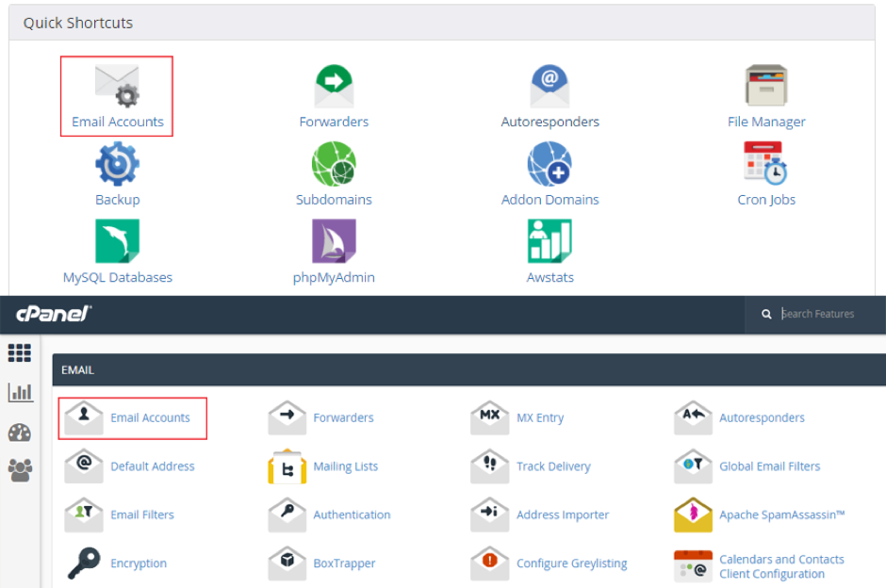Screen dimensions: 886x588
Task: Click the cPanel logo
Action: [x=53, y=314]
